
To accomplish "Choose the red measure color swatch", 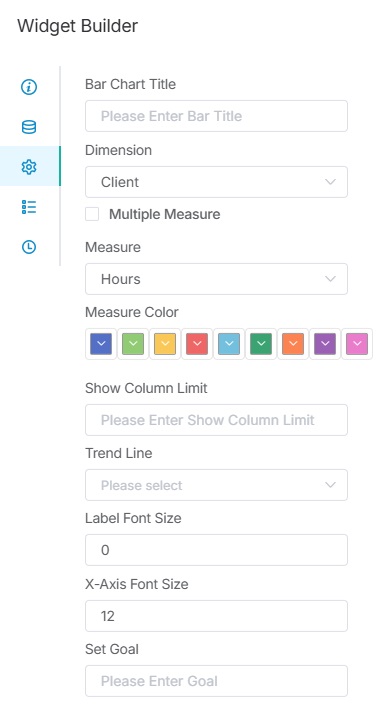I will pyautogui.click(x=197, y=344).
